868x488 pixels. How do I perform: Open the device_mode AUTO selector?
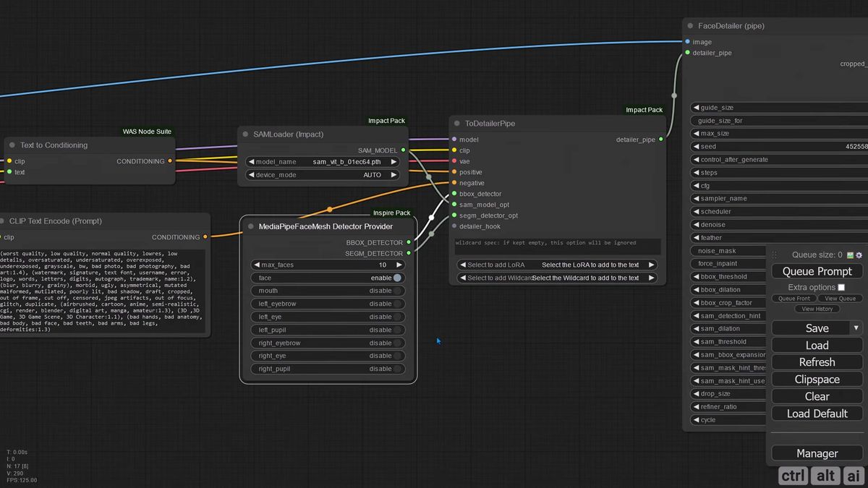click(x=322, y=175)
